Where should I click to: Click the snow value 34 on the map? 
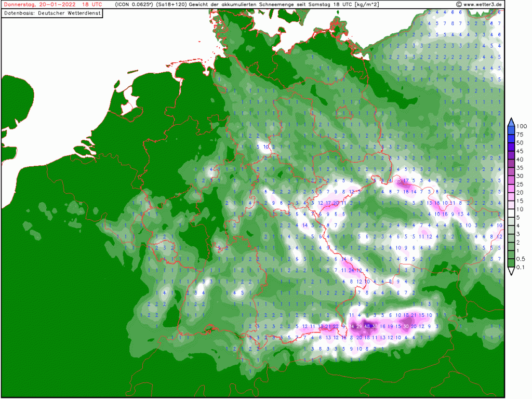pyautogui.click(x=352, y=326)
